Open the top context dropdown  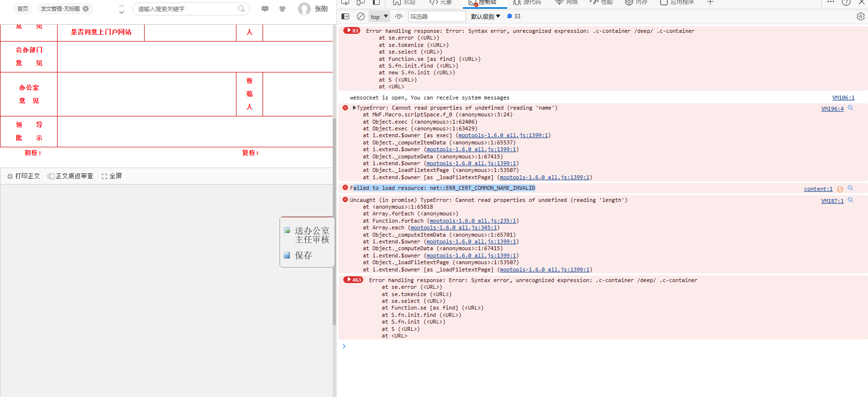(379, 16)
